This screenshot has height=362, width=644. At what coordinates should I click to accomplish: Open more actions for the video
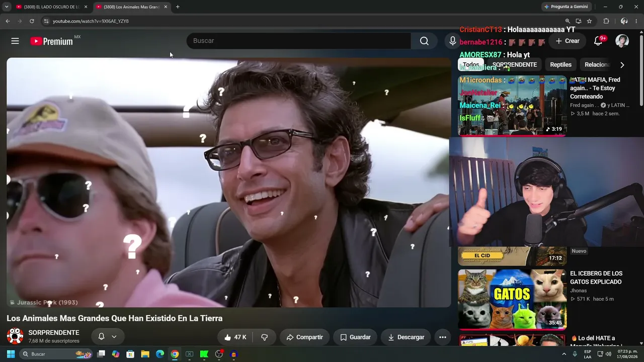[x=443, y=337]
